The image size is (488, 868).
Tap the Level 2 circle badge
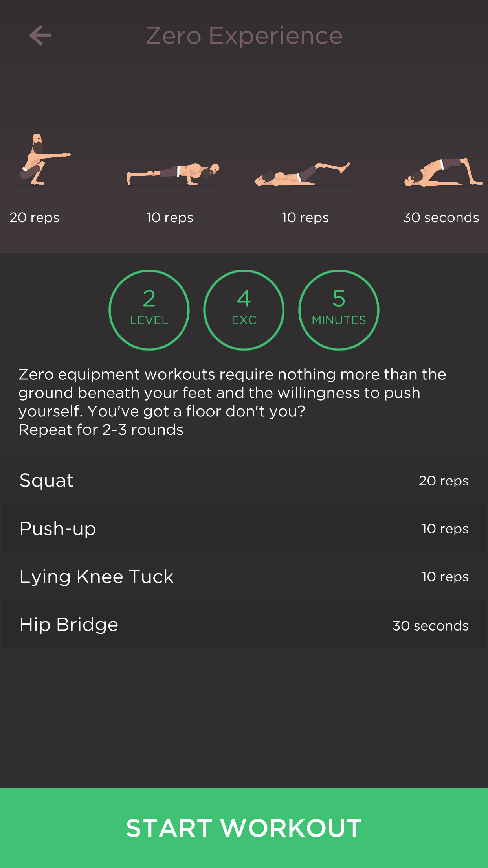point(149,310)
